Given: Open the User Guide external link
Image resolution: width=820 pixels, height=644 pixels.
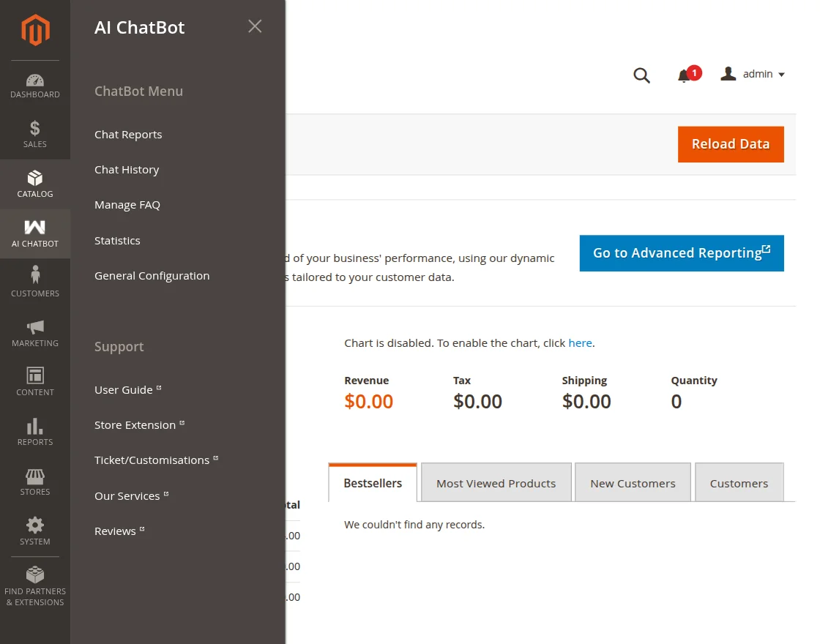Looking at the screenshot, I should coord(124,390).
